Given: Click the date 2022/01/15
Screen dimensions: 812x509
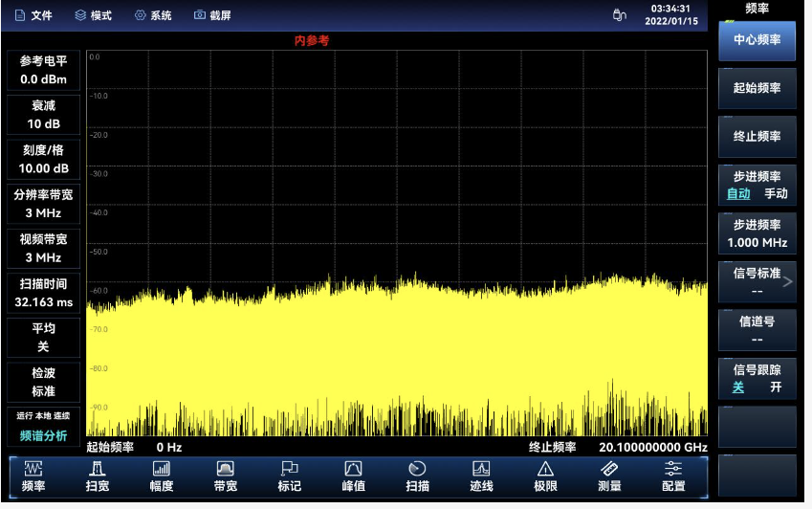Looking at the screenshot, I should tap(671, 21).
